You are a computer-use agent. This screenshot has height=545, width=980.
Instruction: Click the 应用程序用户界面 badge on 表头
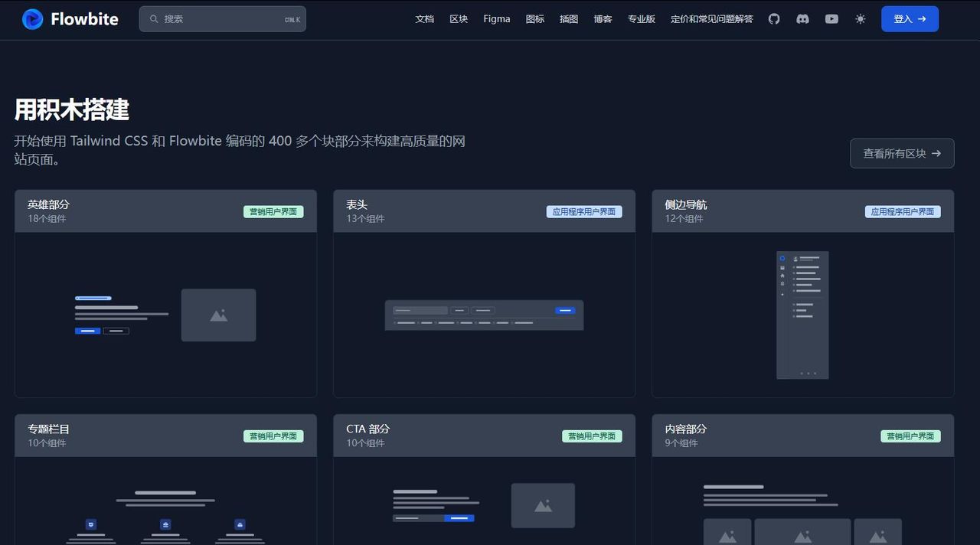tap(584, 211)
